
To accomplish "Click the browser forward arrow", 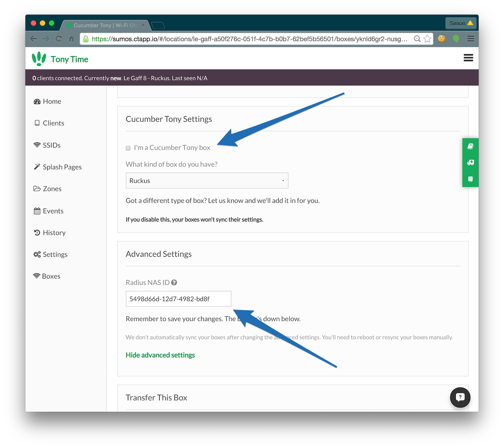I will (x=46, y=39).
